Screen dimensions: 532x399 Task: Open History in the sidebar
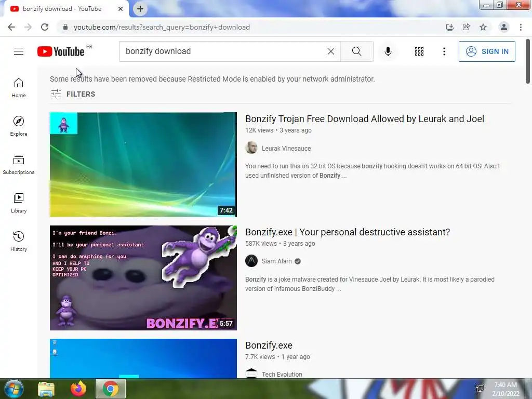(x=19, y=241)
